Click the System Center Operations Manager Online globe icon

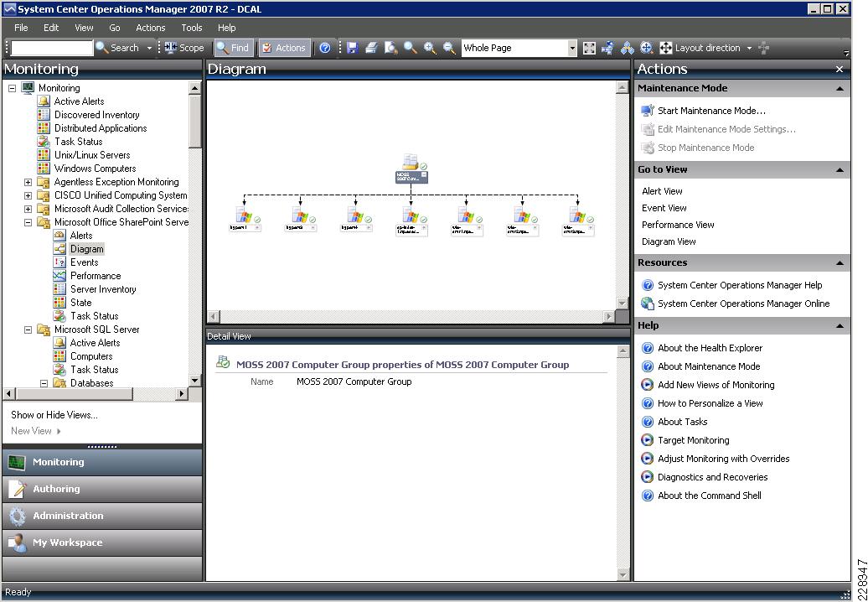click(647, 304)
